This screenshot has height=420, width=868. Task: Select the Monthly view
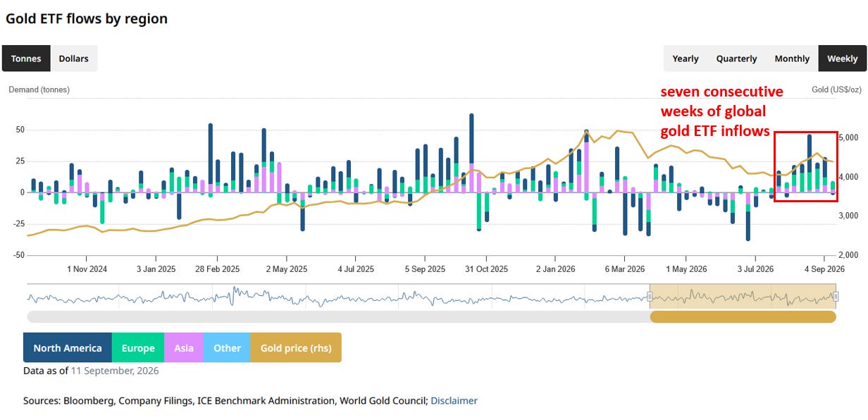(792, 58)
